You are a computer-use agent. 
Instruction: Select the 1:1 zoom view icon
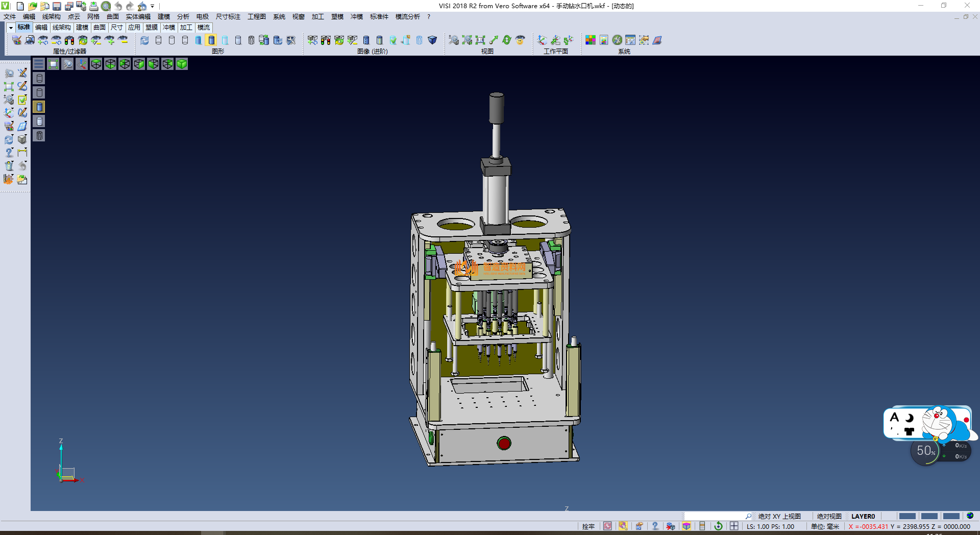[480, 40]
